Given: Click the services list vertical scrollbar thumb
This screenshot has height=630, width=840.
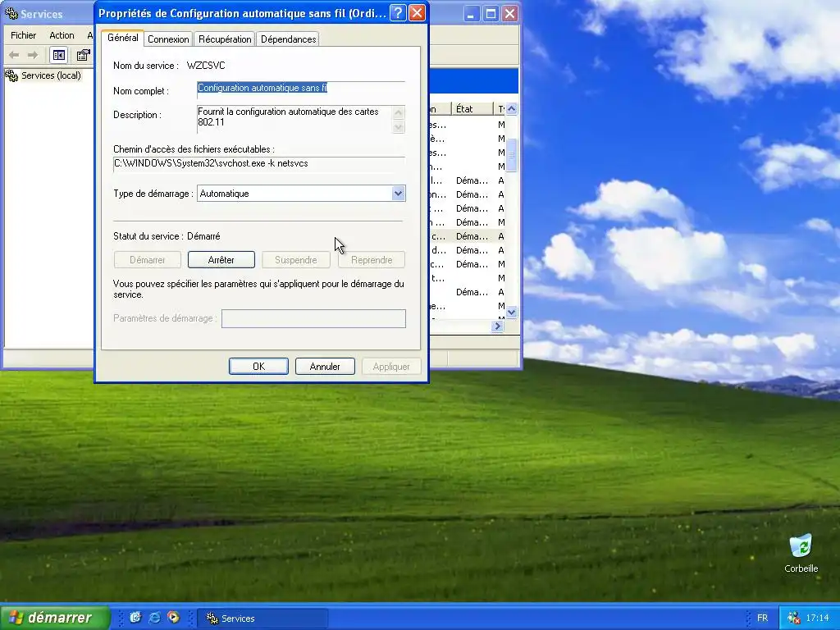Looking at the screenshot, I should point(512,155).
